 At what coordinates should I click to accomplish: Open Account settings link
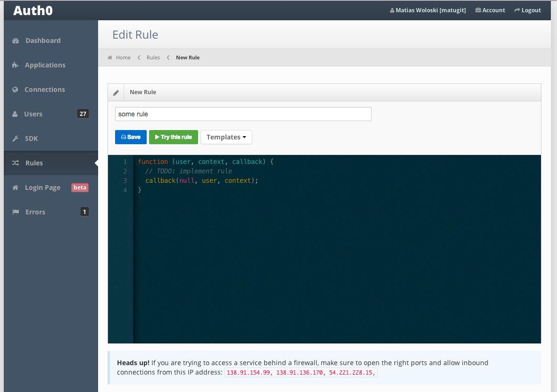[490, 10]
